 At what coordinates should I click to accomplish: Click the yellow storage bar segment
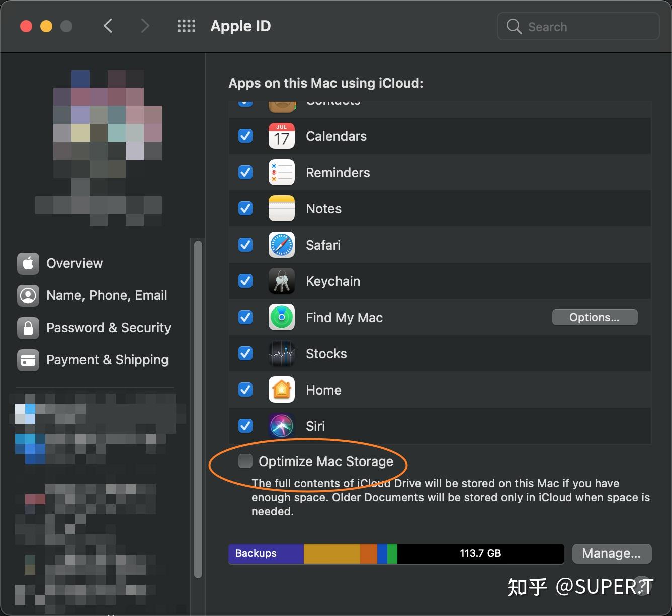tap(332, 554)
